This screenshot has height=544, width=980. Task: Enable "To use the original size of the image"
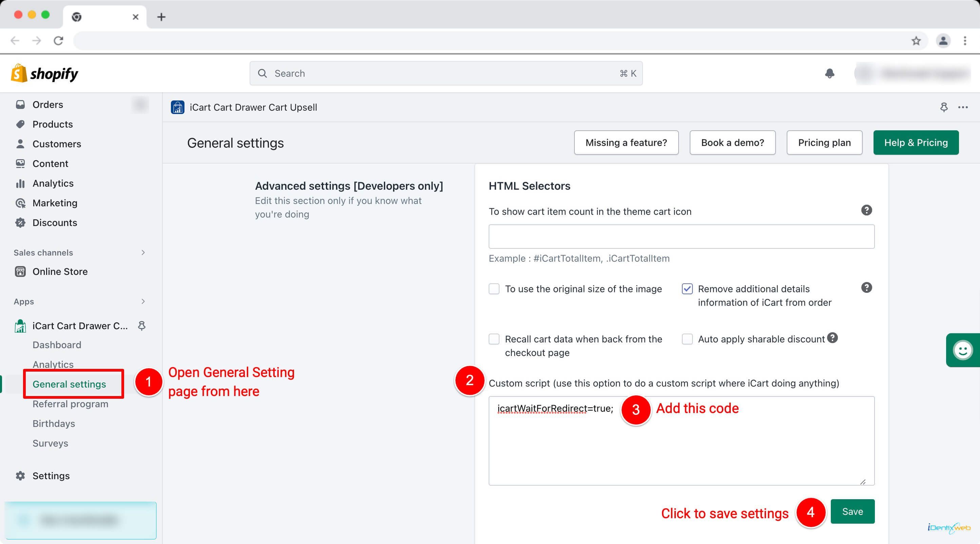point(494,289)
